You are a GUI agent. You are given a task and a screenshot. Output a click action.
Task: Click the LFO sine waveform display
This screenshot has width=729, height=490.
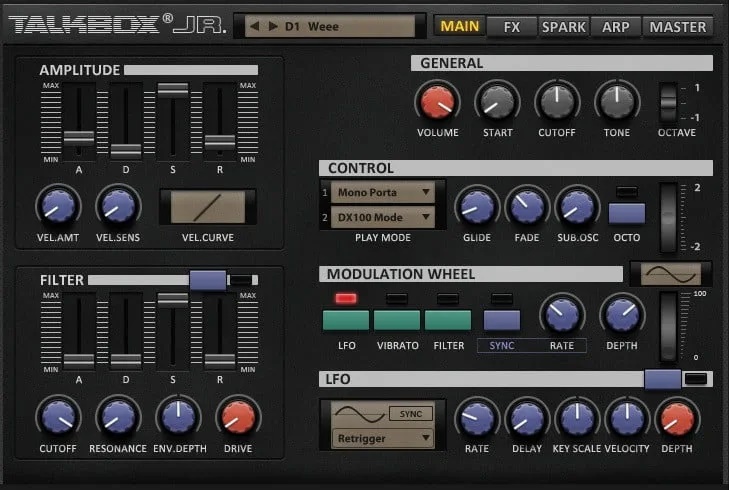[x=360, y=413]
